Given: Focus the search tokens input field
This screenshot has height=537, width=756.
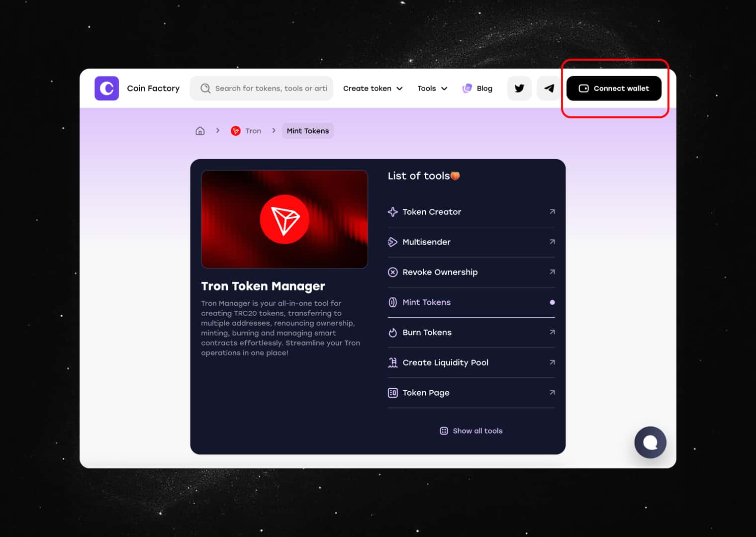Looking at the screenshot, I should pos(262,89).
